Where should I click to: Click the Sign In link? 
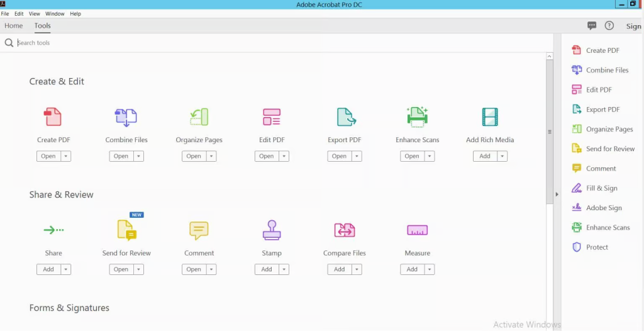(x=635, y=26)
